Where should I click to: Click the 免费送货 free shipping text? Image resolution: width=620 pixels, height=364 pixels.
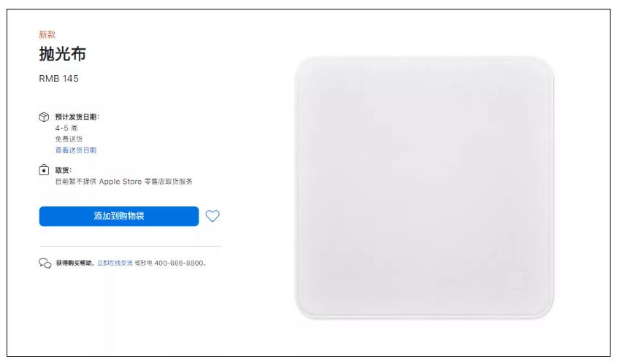(x=69, y=139)
